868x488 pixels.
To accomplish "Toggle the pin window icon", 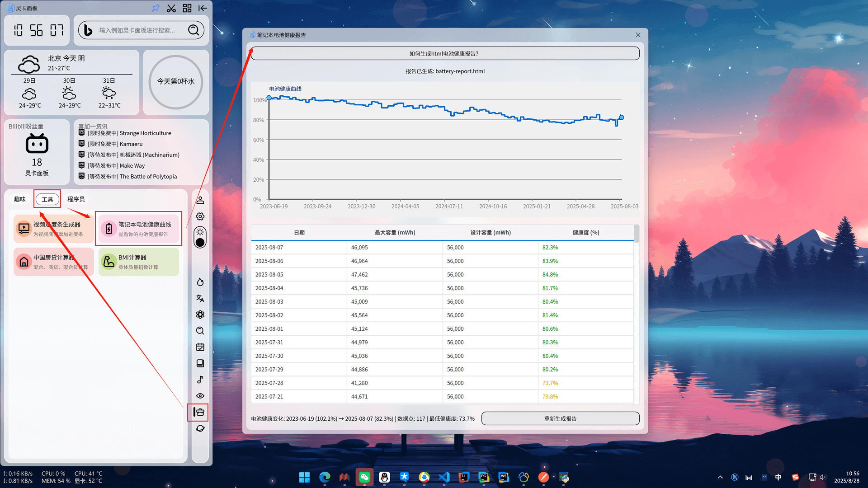I will coord(156,8).
